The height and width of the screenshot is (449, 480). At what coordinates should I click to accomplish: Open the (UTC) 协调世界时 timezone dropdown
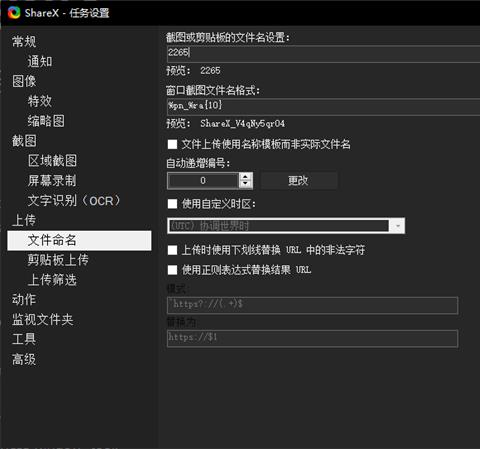tap(286, 226)
